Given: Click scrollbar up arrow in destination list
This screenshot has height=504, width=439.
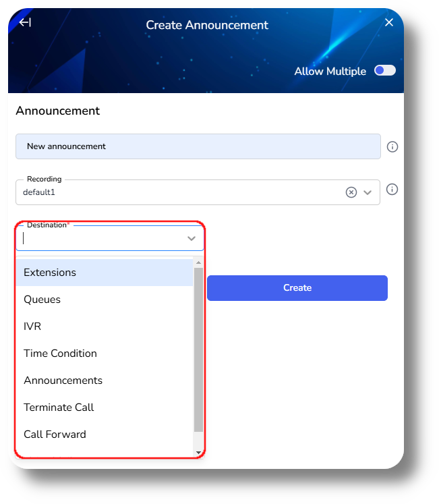Looking at the screenshot, I should tap(199, 262).
